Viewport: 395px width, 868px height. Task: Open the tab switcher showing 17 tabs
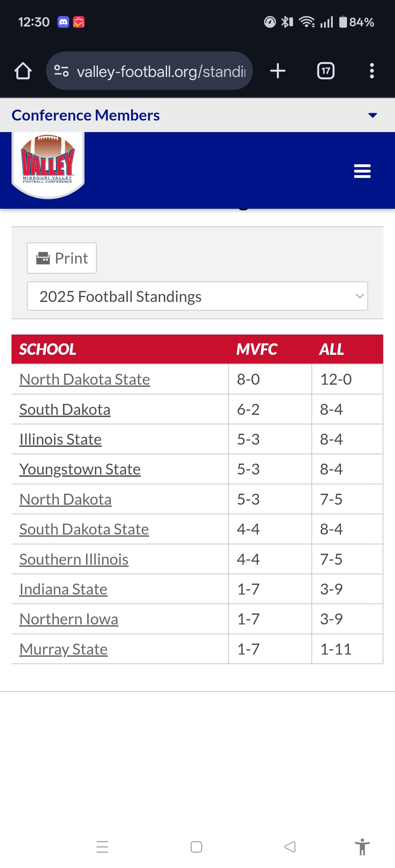(x=326, y=71)
